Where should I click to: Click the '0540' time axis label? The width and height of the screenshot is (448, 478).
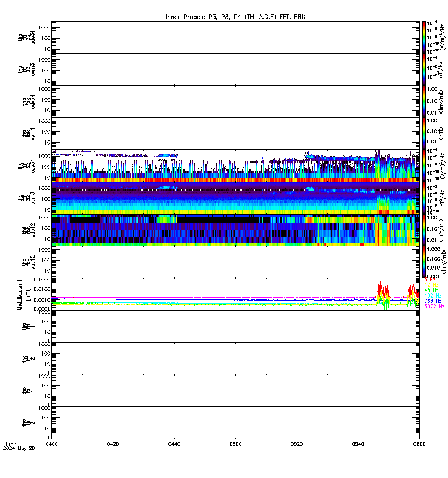pos(358,444)
